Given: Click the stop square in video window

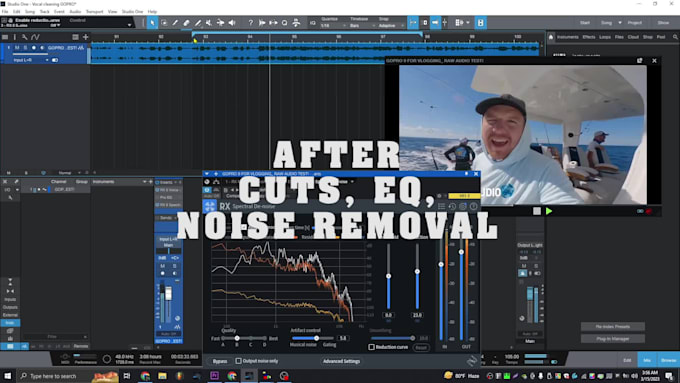Looking at the screenshot, I should [537, 211].
